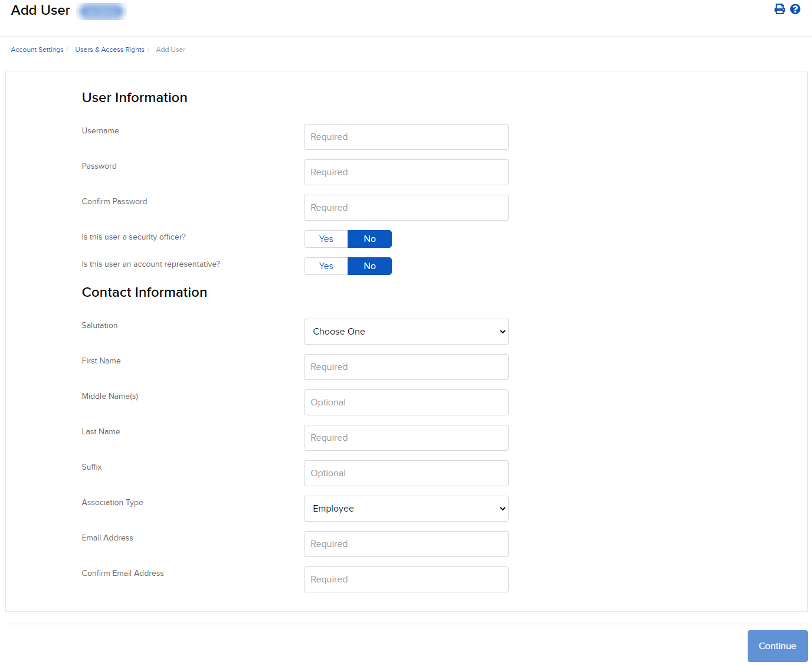812x665 pixels.
Task: Open the Salutation dropdown
Action: click(x=406, y=332)
